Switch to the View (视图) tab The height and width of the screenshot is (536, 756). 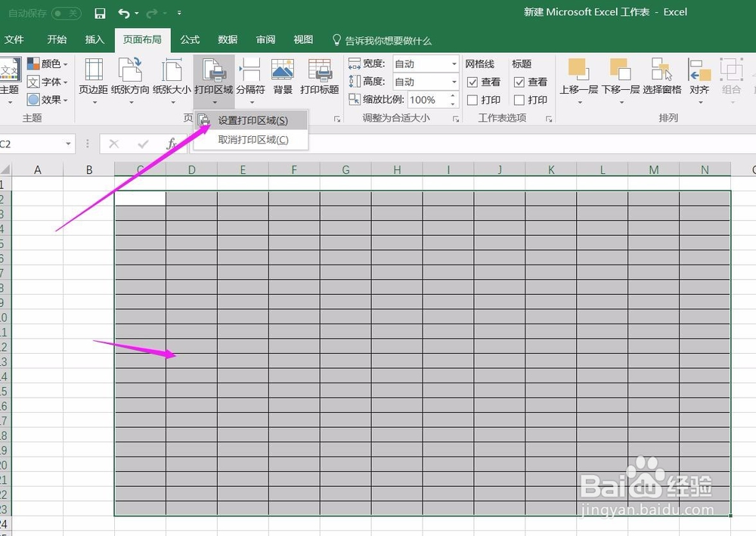pos(303,39)
